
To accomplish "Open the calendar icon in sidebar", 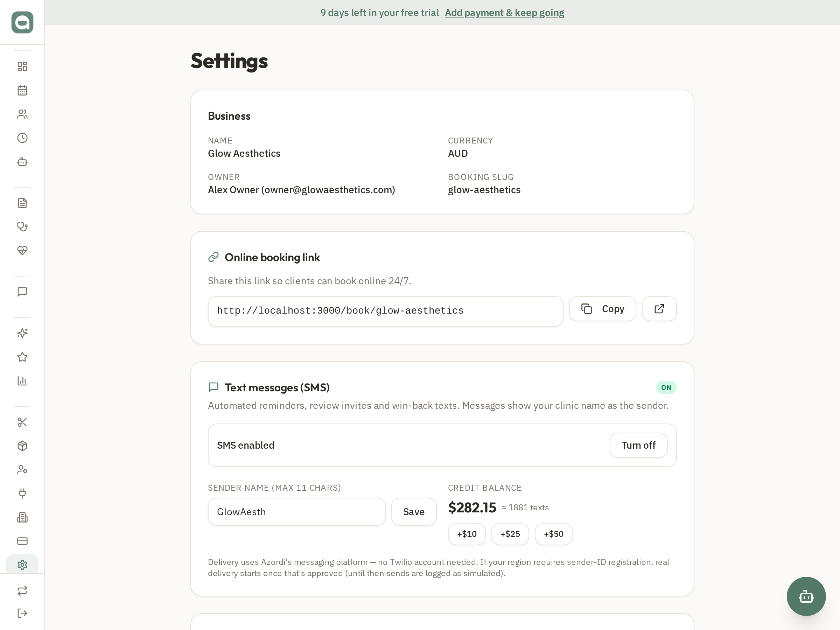I will (x=22, y=90).
